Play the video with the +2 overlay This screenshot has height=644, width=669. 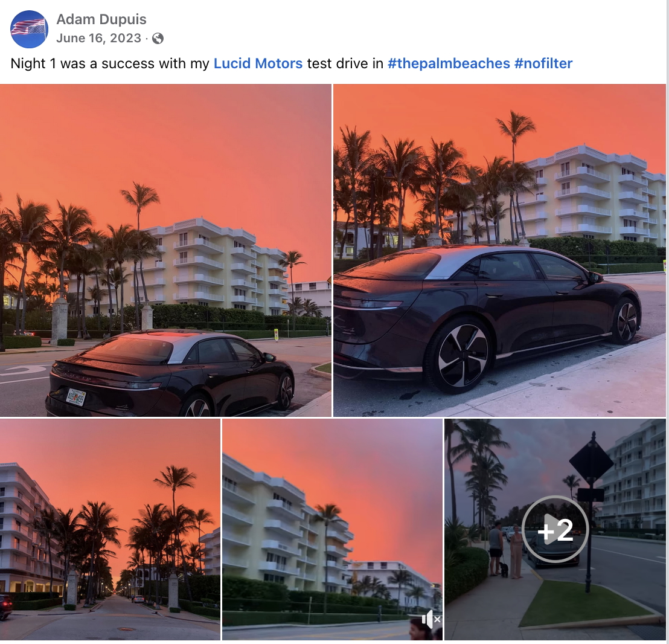[555, 529]
